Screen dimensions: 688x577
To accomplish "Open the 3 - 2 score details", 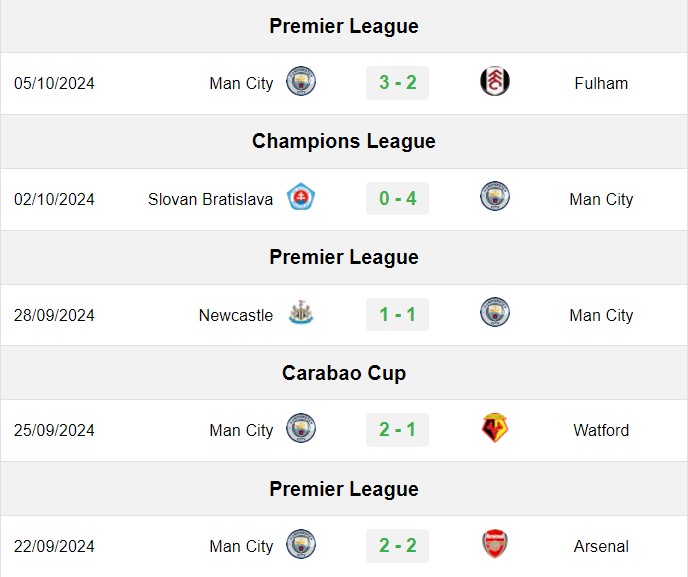I will (x=398, y=83).
